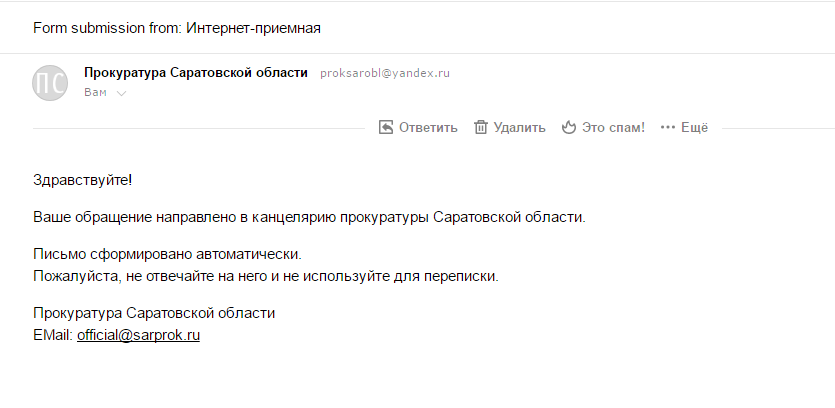Open the official@sarprok.ru email link
Screen dimensions: 835x408
pyautogui.click(x=138, y=336)
